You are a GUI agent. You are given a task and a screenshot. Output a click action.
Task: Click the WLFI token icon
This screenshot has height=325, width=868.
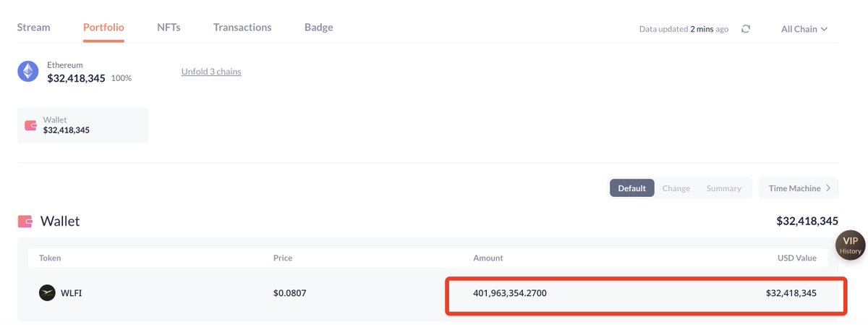[47, 293]
